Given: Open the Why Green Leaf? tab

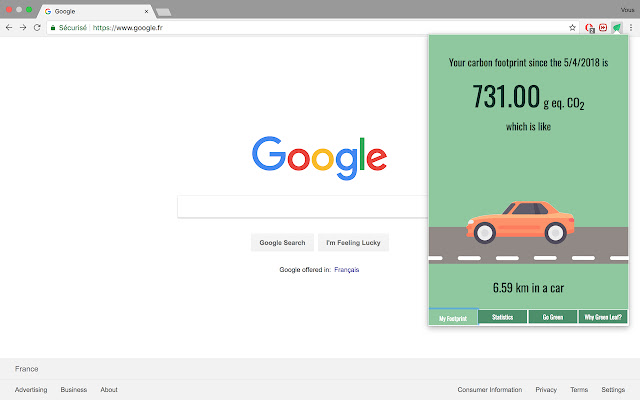Looking at the screenshot, I should [x=603, y=317].
